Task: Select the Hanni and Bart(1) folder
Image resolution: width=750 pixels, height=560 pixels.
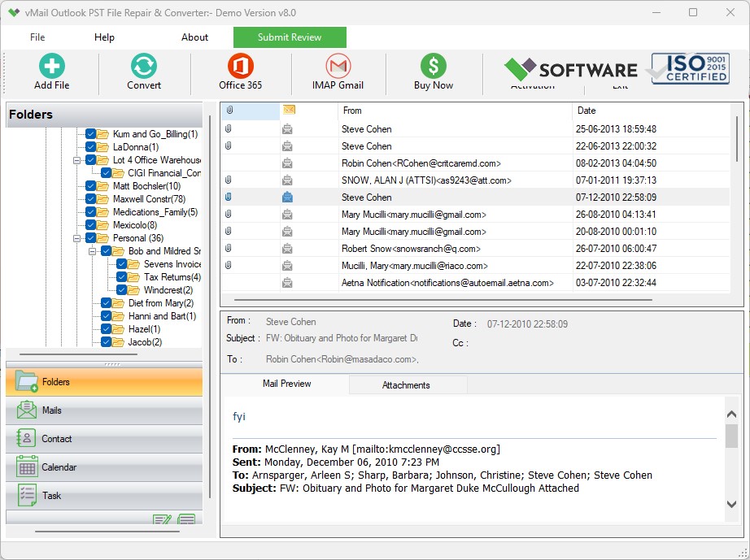Action: [x=162, y=316]
